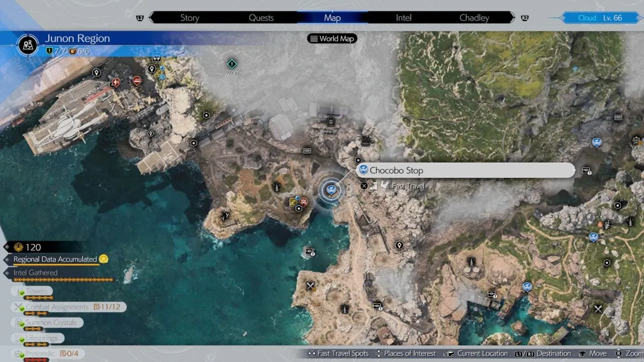
Task: Click the gold medal beside Regional Data Accumulated
Action: 104,259
